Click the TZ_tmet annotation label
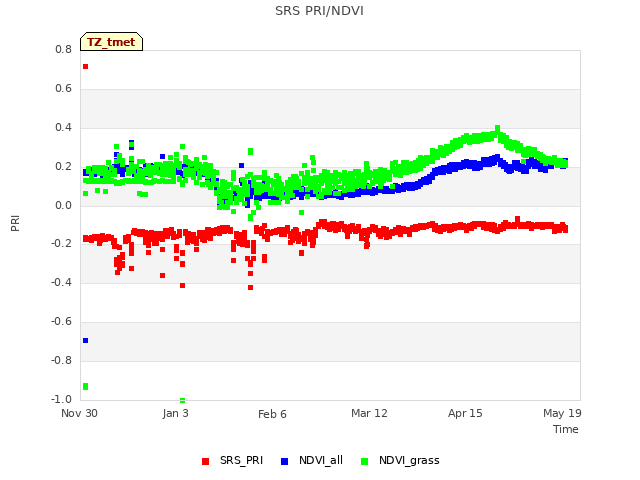The width and height of the screenshot is (640, 480). tap(111, 42)
